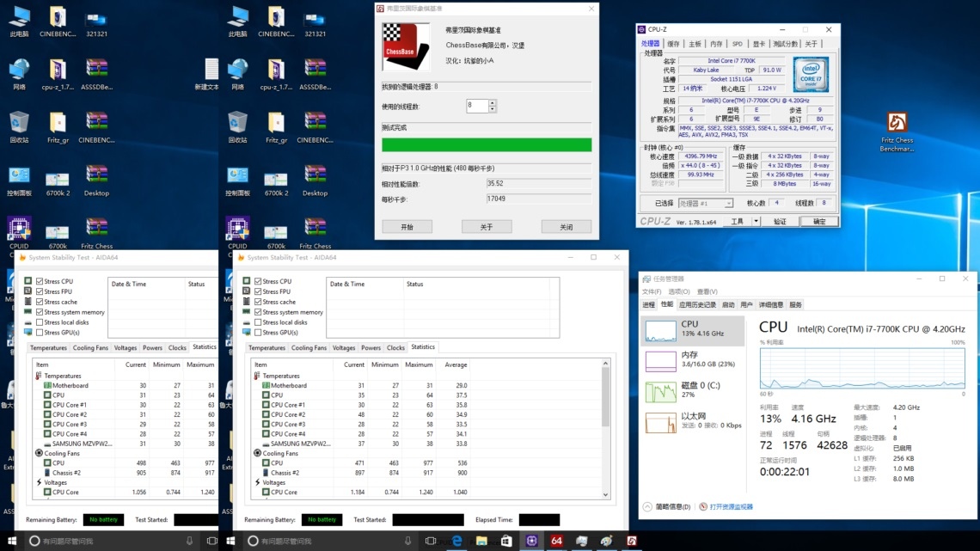Open CPUID tool from the taskbar
The width and height of the screenshot is (980, 551).
531,542
